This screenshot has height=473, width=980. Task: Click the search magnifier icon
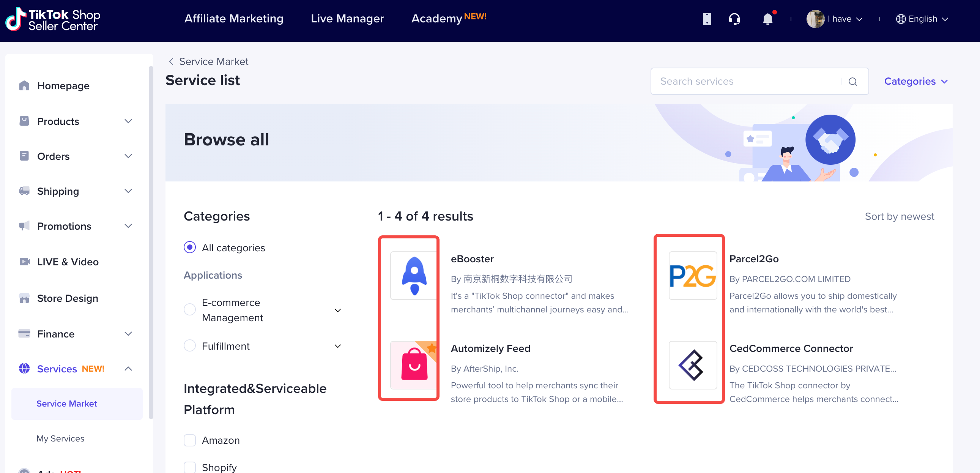pyautogui.click(x=852, y=82)
